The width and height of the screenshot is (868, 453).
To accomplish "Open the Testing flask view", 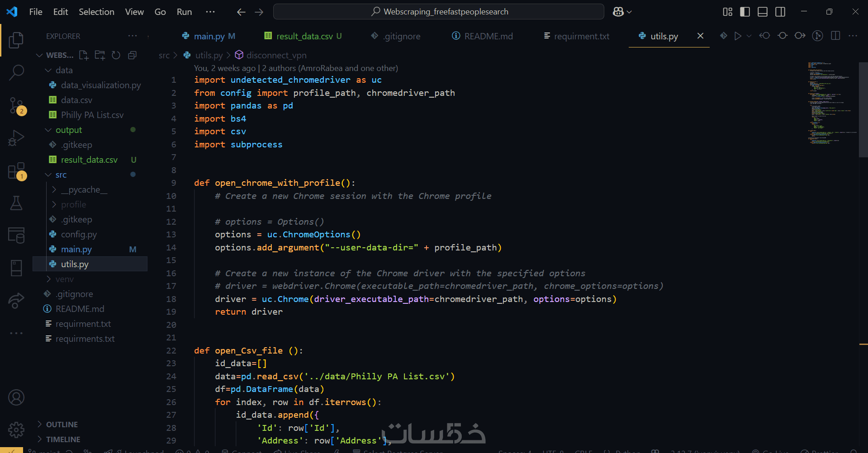I will (x=16, y=203).
